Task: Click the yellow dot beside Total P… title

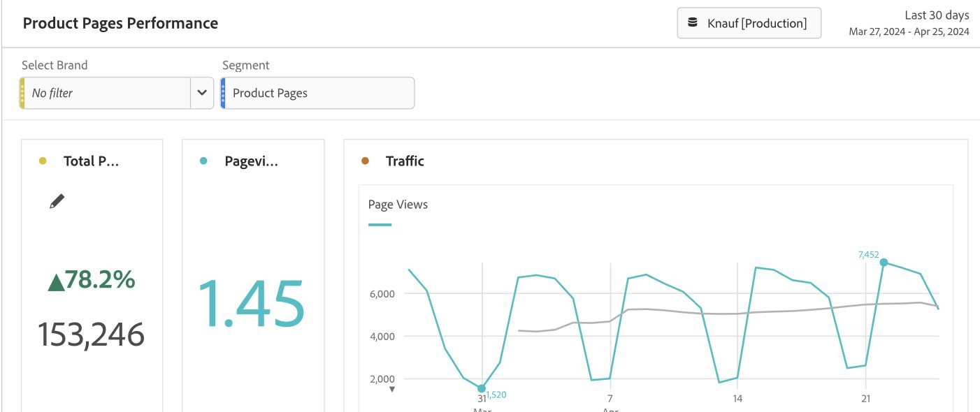Action: (43, 161)
